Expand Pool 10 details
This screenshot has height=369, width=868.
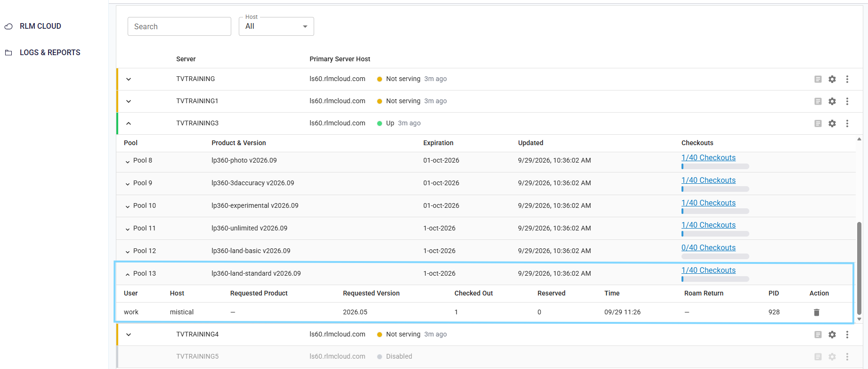[x=127, y=206]
